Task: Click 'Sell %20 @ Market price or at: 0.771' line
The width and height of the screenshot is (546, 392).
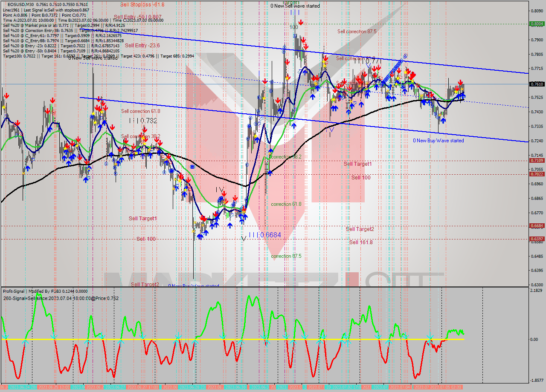Action: [x=64, y=25]
